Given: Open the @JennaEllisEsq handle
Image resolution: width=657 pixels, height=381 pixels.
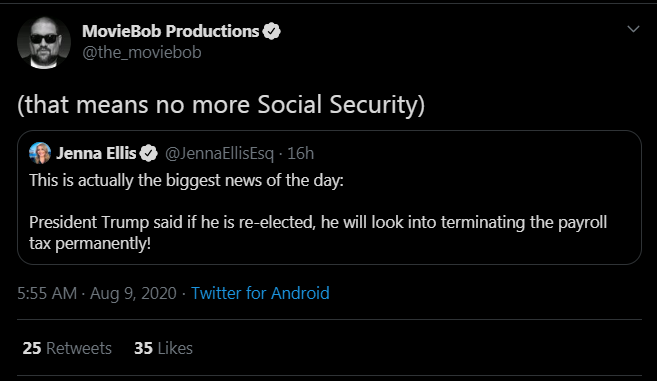Looking at the screenshot, I should tap(219, 153).
